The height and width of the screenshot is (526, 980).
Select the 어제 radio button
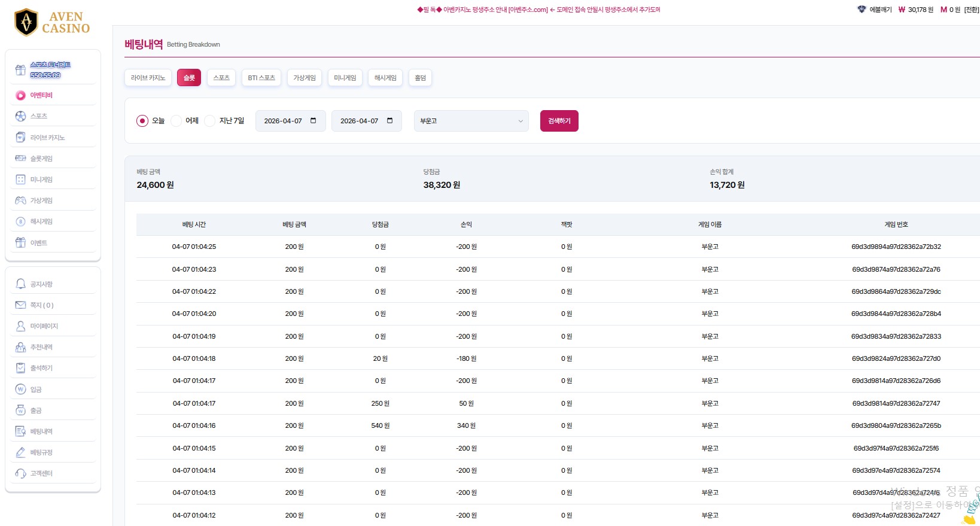176,121
